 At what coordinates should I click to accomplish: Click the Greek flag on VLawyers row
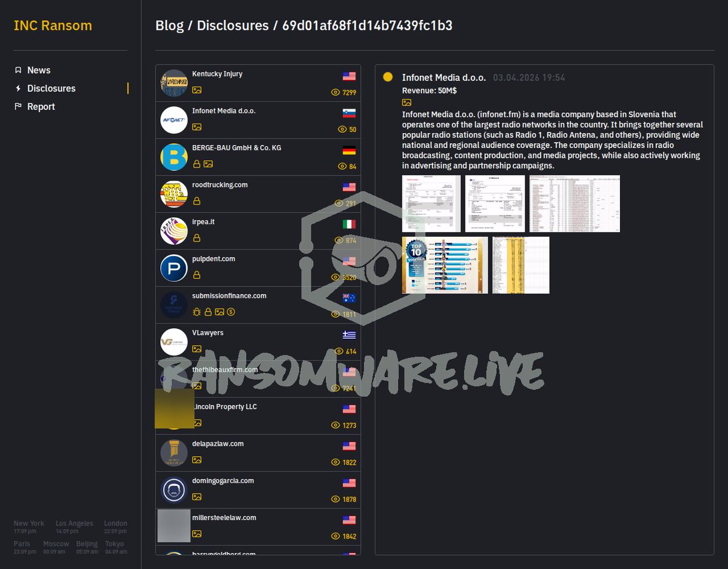tap(349, 335)
